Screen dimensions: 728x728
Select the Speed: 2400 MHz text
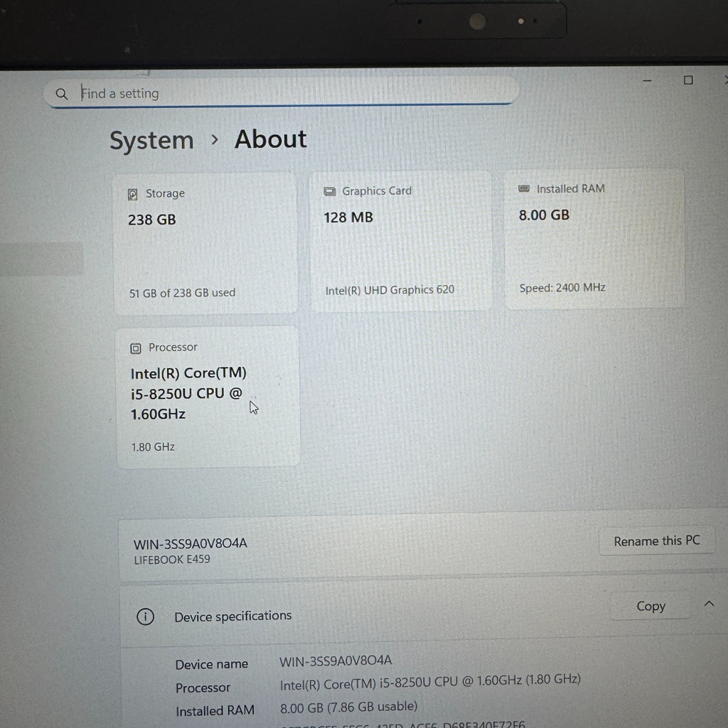[x=562, y=288]
